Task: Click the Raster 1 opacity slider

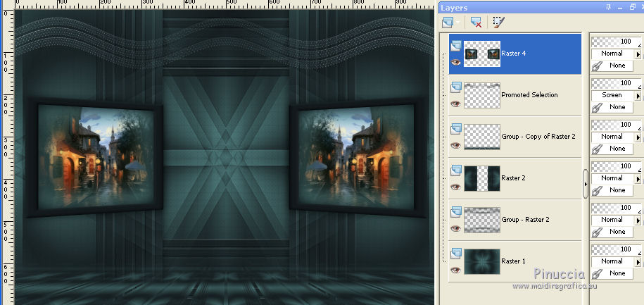Action: tap(616, 249)
